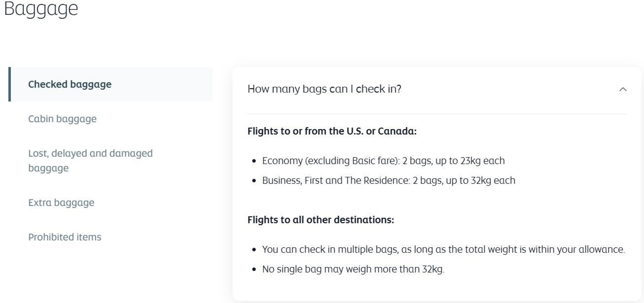Collapse the answer using the chevron arrow

(623, 89)
